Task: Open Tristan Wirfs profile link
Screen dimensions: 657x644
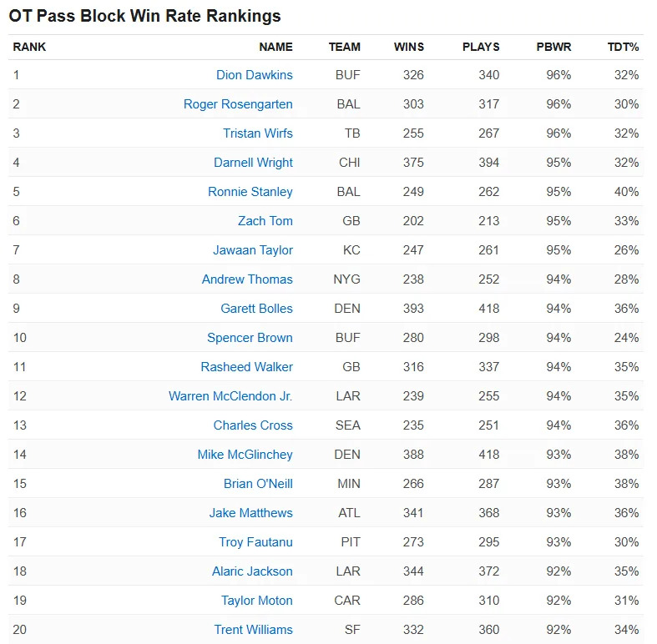Action: coord(257,133)
